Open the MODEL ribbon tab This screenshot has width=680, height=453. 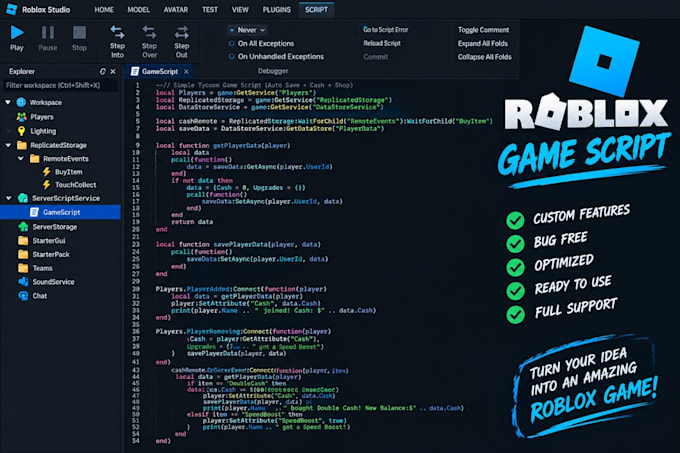[x=139, y=10]
